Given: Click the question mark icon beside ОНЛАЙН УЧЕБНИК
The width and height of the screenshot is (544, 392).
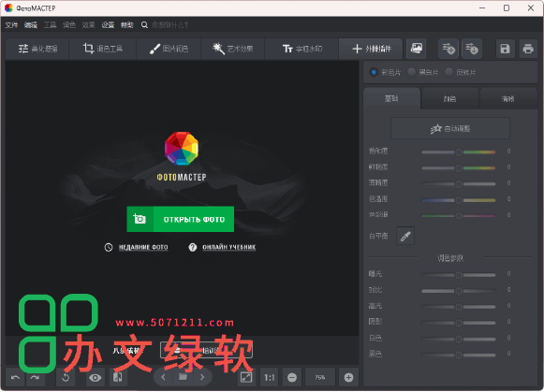Looking at the screenshot, I should tap(193, 247).
